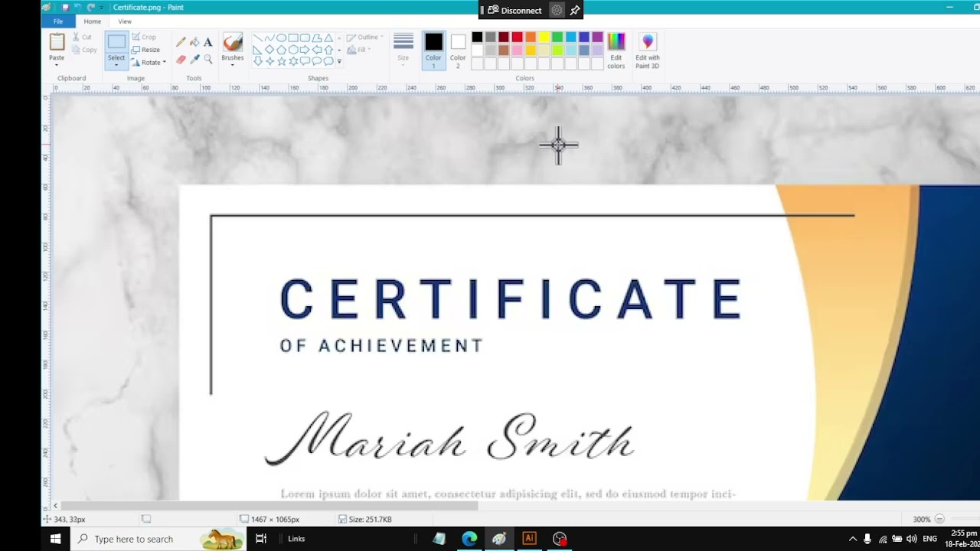Click the horizontal scrollbar left arrow

[55, 505]
